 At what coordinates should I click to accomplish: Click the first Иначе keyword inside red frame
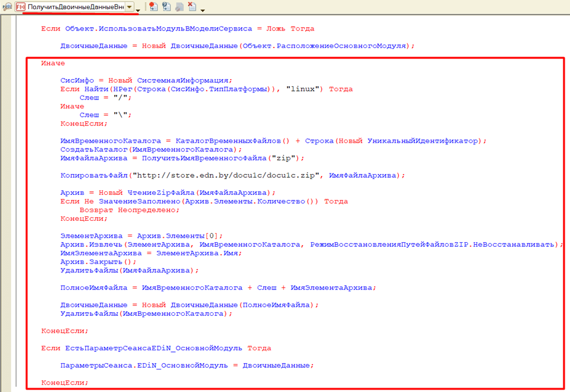(53, 63)
